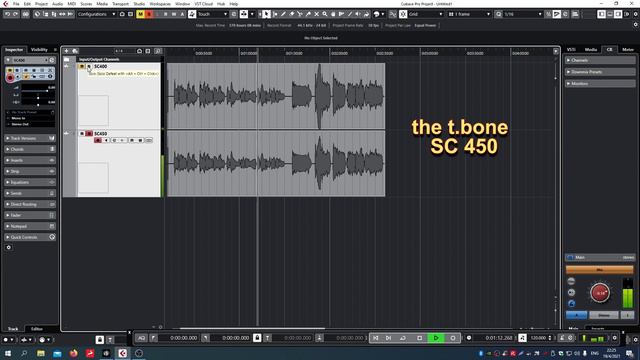Expand the Inserts inspector section

(x=30, y=160)
